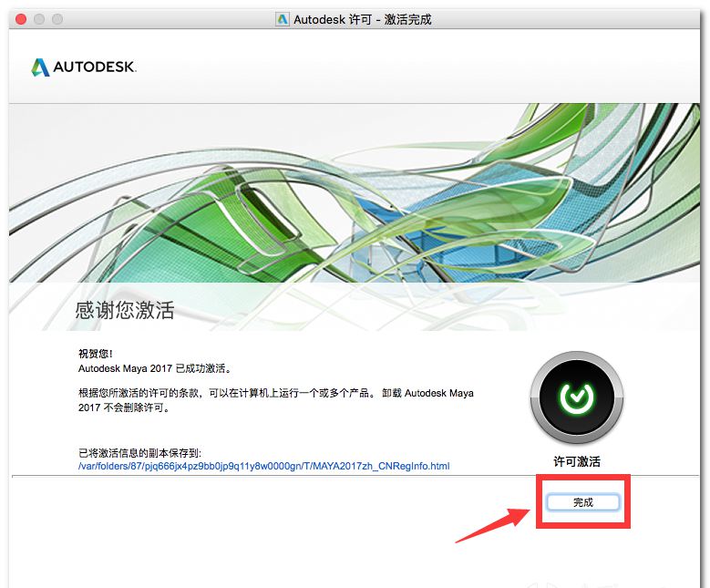Close the Autodesk license window with red button
Image resolution: width=710 pixels, height=588 pixels.
21,19
